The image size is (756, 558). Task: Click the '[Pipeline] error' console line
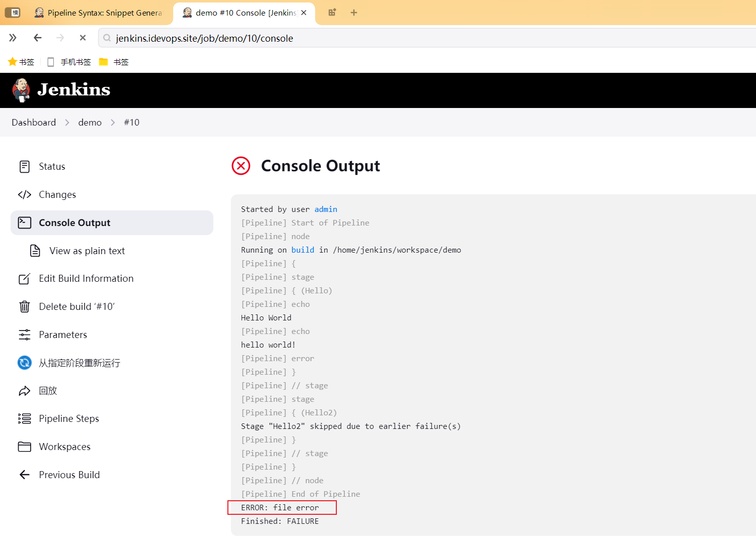click(x=277, y=359)
